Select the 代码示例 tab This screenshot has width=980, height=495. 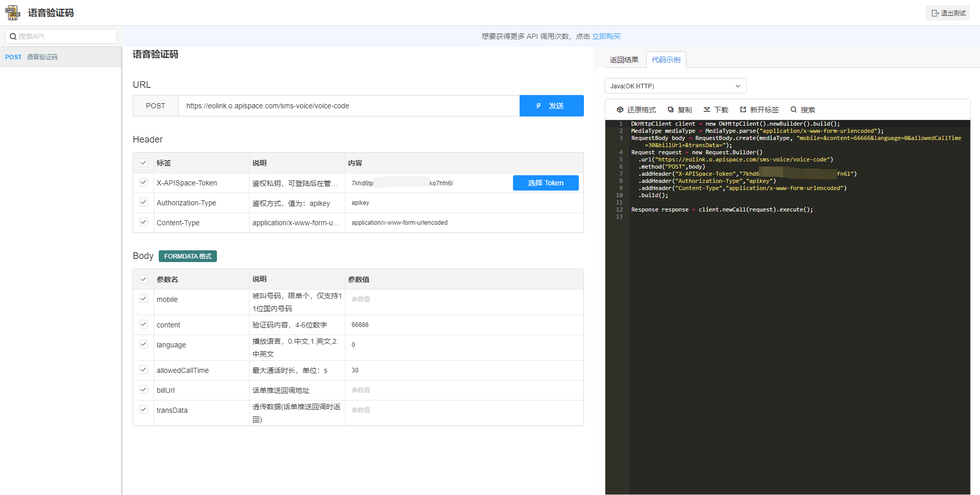pos(666,60)
